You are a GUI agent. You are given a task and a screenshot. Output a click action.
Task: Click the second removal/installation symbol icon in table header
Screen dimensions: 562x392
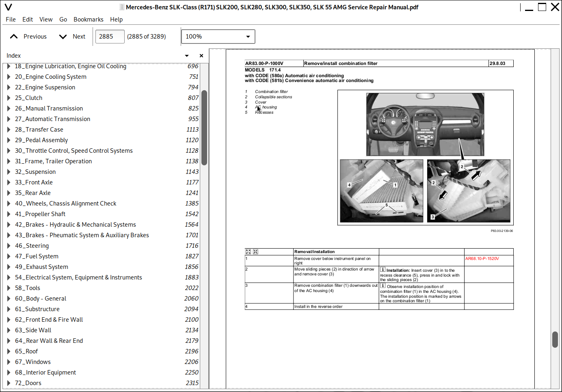[x=255, y=252]
